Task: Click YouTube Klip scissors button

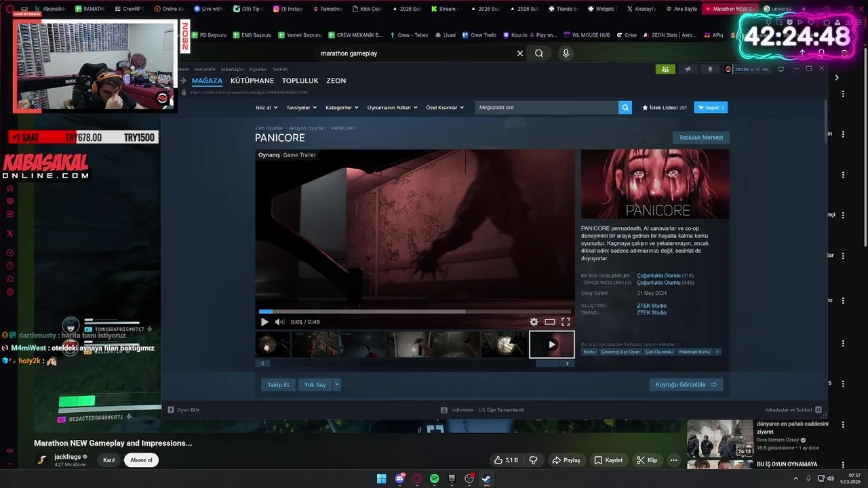Action: coord(646,460)
